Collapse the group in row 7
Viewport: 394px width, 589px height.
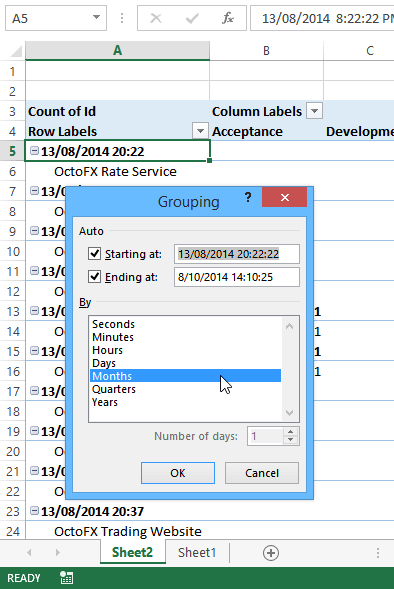click(x=34, y=191)
